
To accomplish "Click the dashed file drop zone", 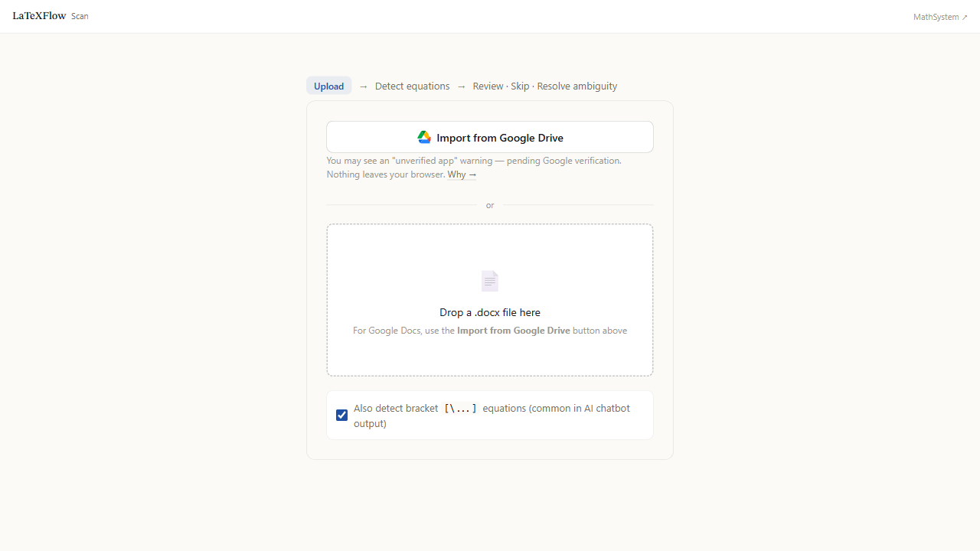I will point(490,300).
